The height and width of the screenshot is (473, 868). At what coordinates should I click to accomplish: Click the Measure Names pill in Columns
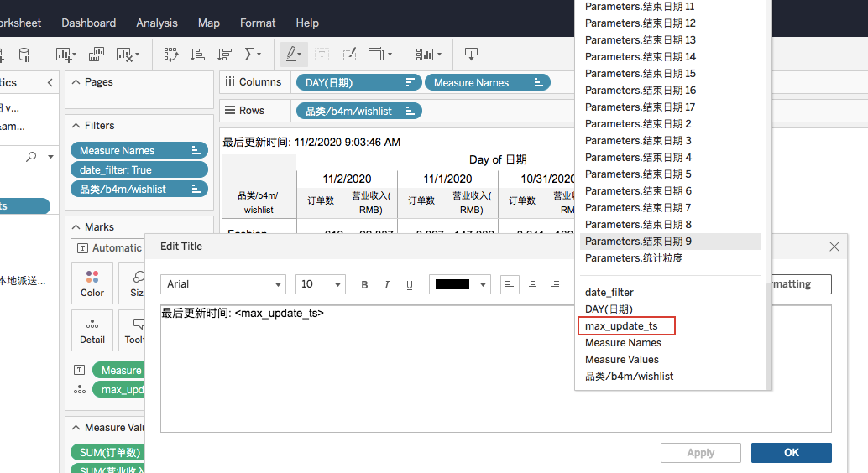tap(487, 82)
